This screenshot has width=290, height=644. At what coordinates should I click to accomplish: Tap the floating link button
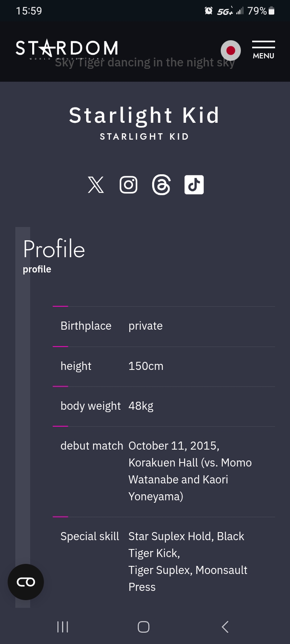pos(26,582)
